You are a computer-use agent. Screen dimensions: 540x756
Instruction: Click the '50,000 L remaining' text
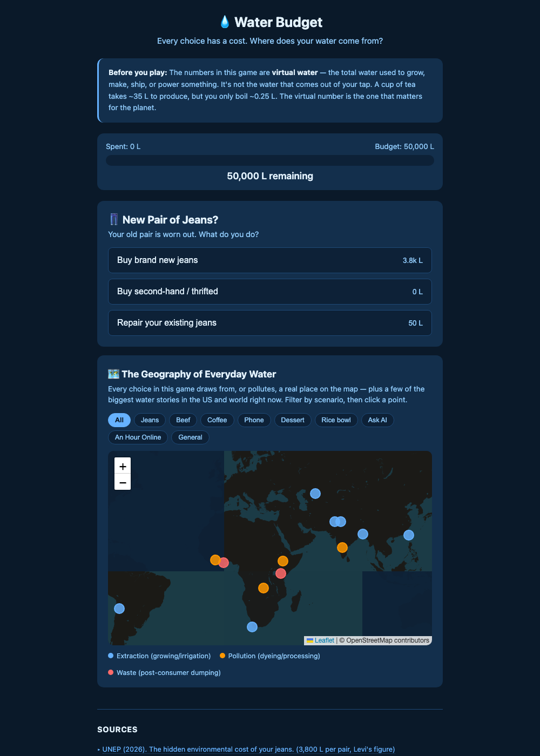click(270, 176)
